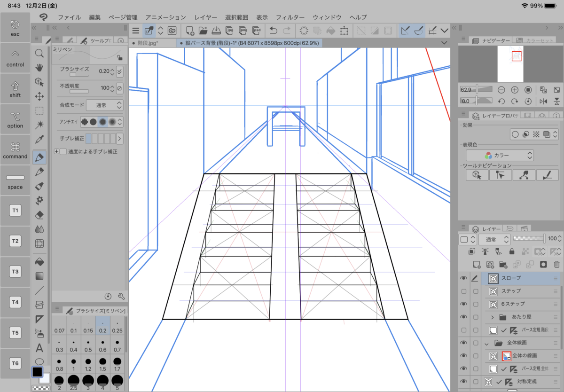The height and width of the screenshot is (392, 564).
Task: Click the Open file folder icon
Action: pos(203,31)
